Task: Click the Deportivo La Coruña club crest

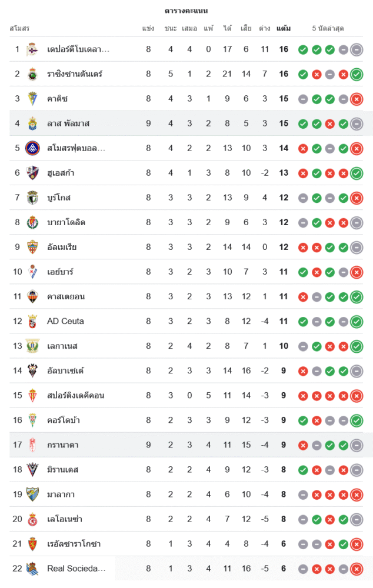Action: pos(32,49)
